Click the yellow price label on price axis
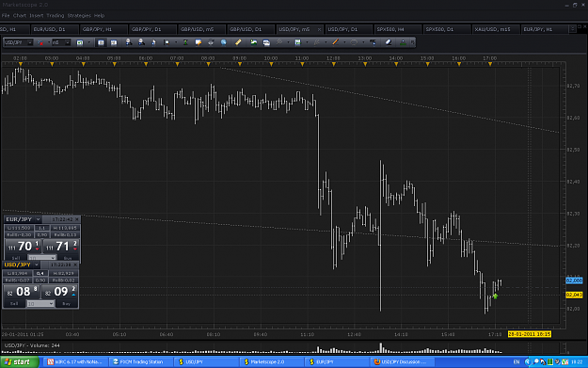 click(574, 295)
